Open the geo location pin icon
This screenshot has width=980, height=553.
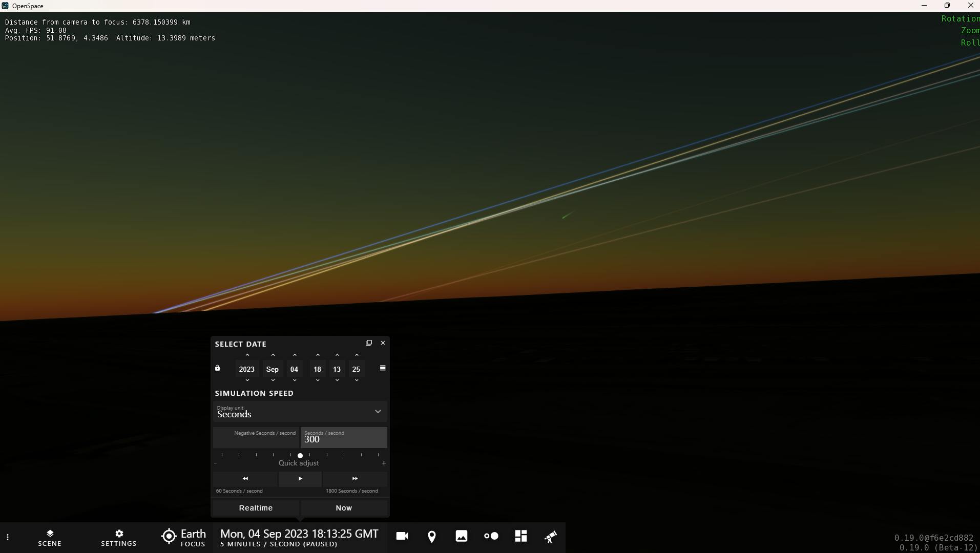[x=432, y=536]
